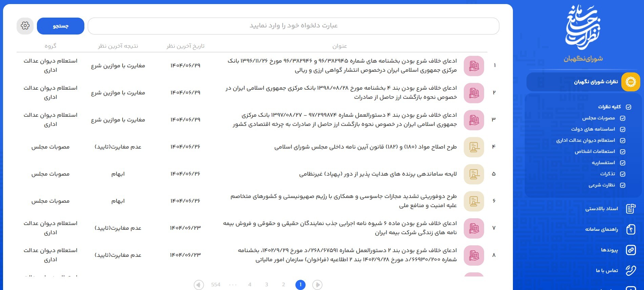Click the beige icon of row ۵
The width and height of the screenshot is (644, 290).
(x=474, y=174)
